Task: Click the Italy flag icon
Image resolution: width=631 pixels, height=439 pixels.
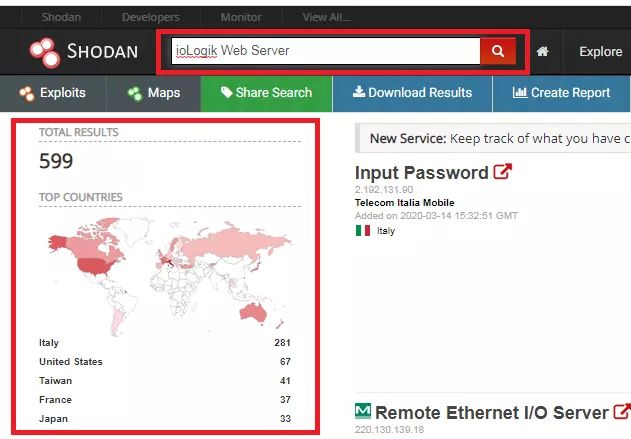Action: (363, 231)
